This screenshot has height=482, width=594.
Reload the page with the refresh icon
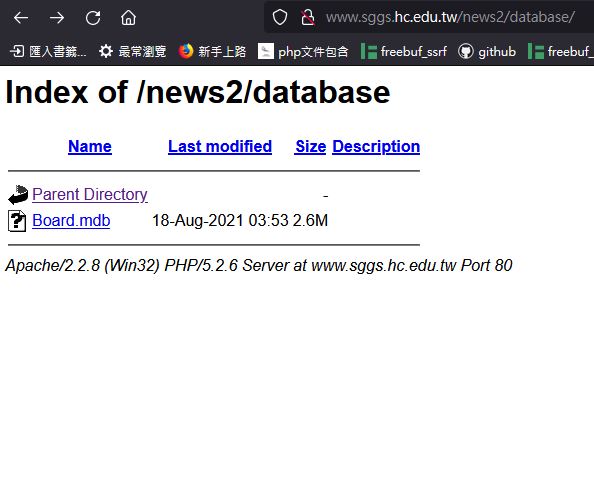pyautogui.click(x=93, y=17)
